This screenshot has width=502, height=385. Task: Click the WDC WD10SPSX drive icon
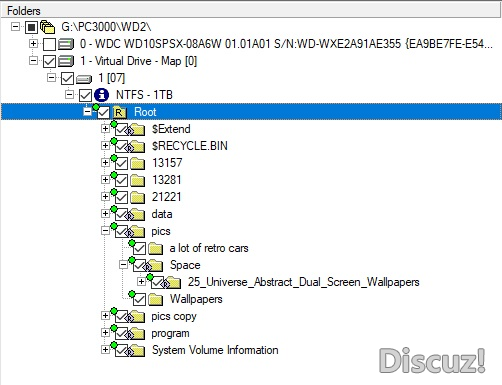66,44
